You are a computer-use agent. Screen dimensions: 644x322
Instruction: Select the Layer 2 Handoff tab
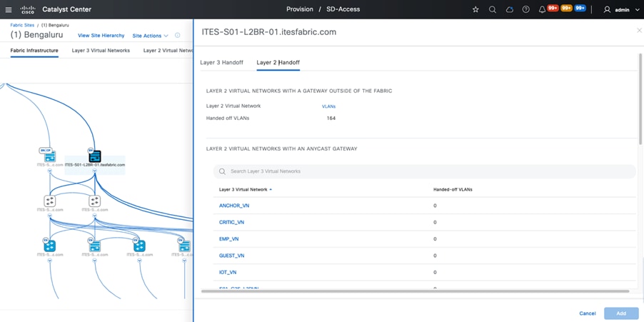tap(278, 62)
